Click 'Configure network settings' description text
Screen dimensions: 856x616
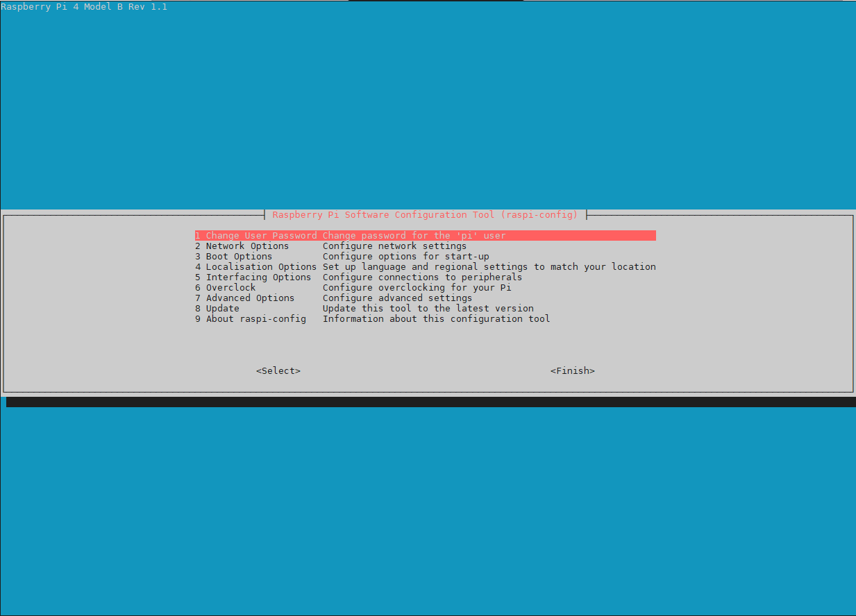(394, 246)
